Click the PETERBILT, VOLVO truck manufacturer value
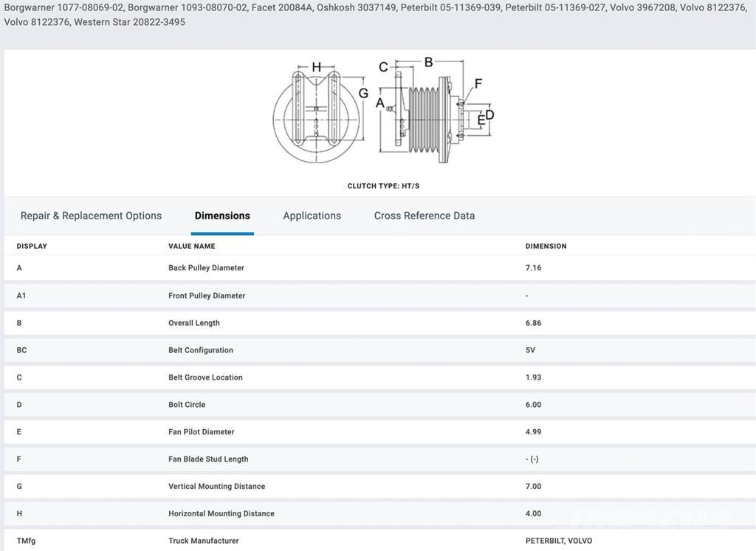Image resolution: width=756 pixels, height=551 pixels. (x=558, y=541)
